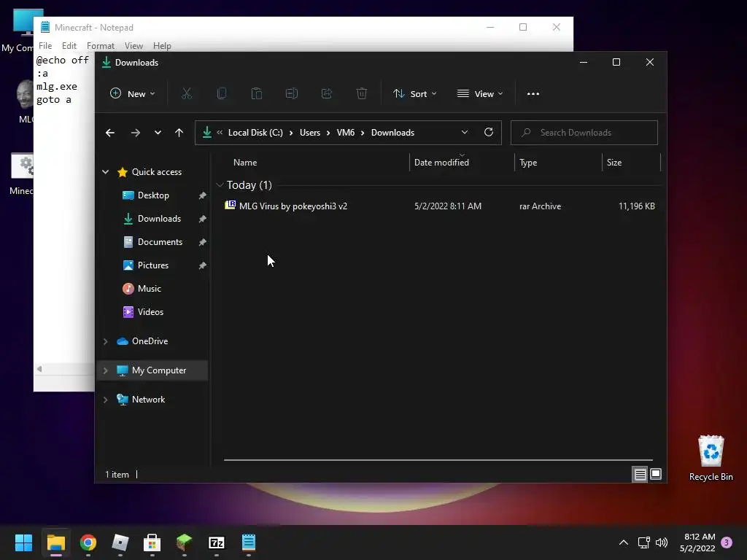Show hidden system tray icons
The height and width of the screenshot is (560, 747).
tap(623, 542)
